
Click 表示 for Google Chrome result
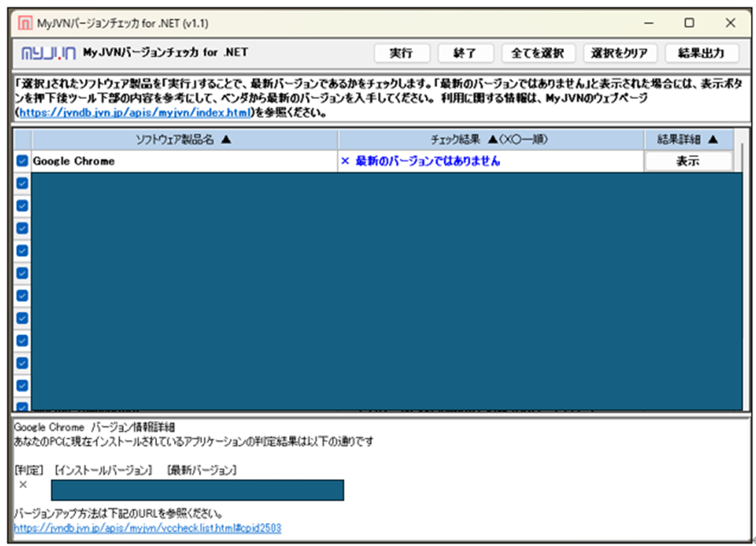[x=688, y=161]
